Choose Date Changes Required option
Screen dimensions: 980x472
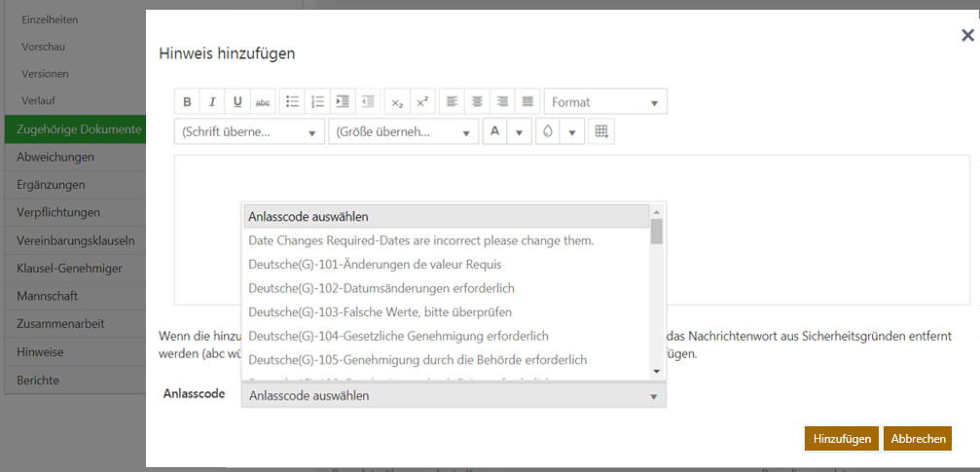coord(420,240)
